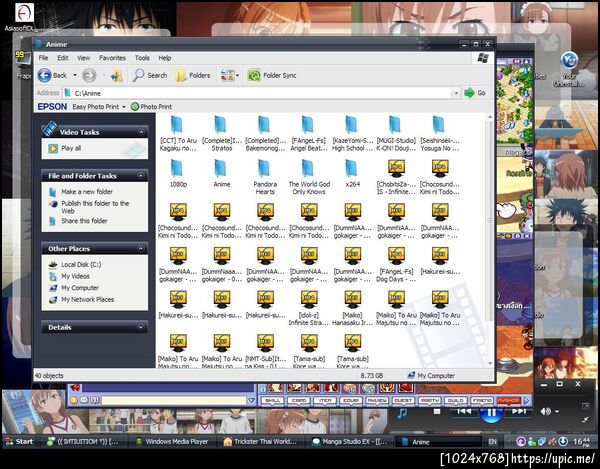Select the [Complete] Stratos folder
The height and width of the screenshot is (469, 600).
tap(222, 134)
